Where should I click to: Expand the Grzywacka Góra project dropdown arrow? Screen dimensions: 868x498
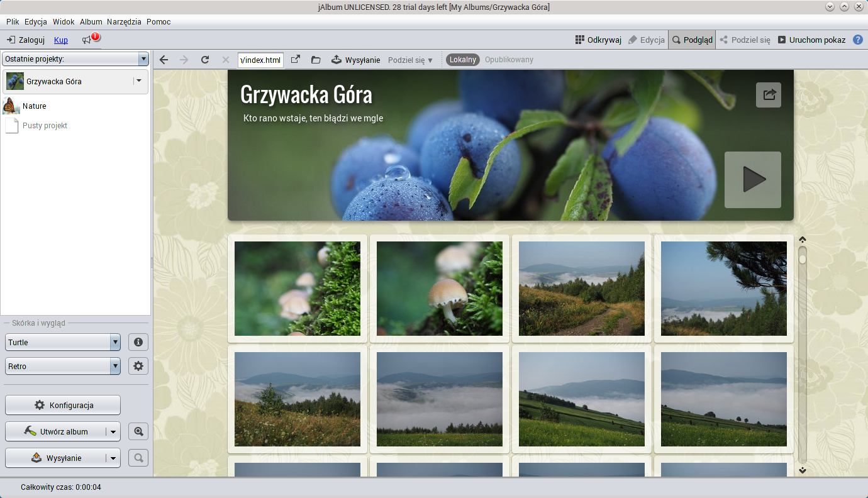coord(139,81)
